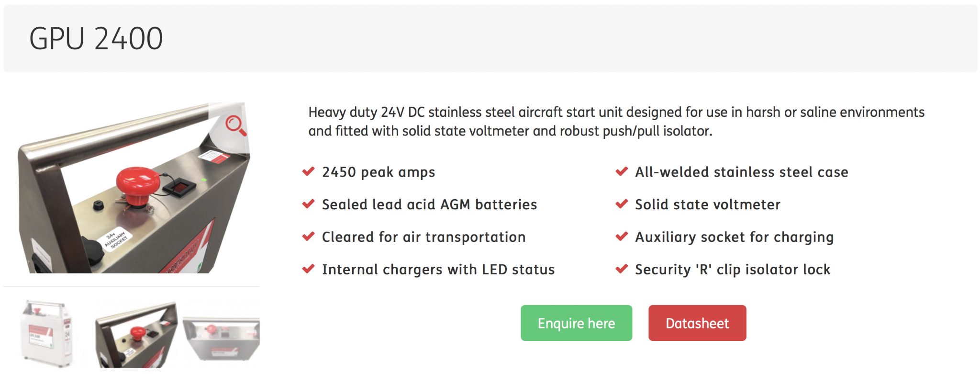The image size is (980, 374).
Task: Click checkmark beside All-welded stainless steel case
Action: click(622, 171)
